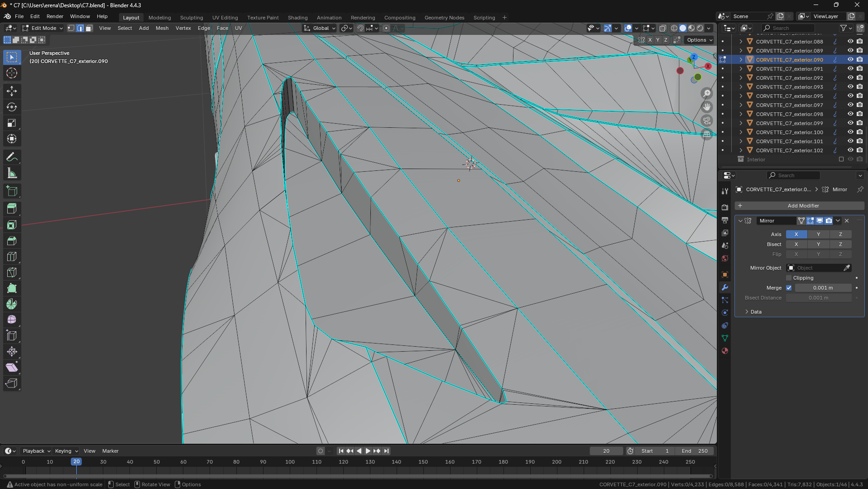Image resolution: width=868 pixels, height=489 pixels.
Task: Select the Add Cube tool
Action: [x=12, y=191]
